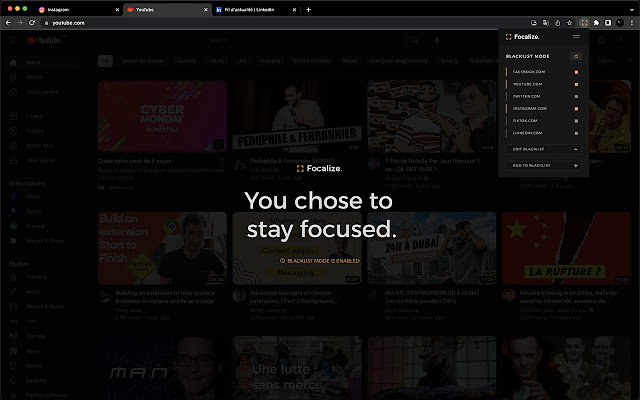Open the Focalize extension icon in the toolbar
This screenshot has height=400, width=640.
click(x=584, y=23)
